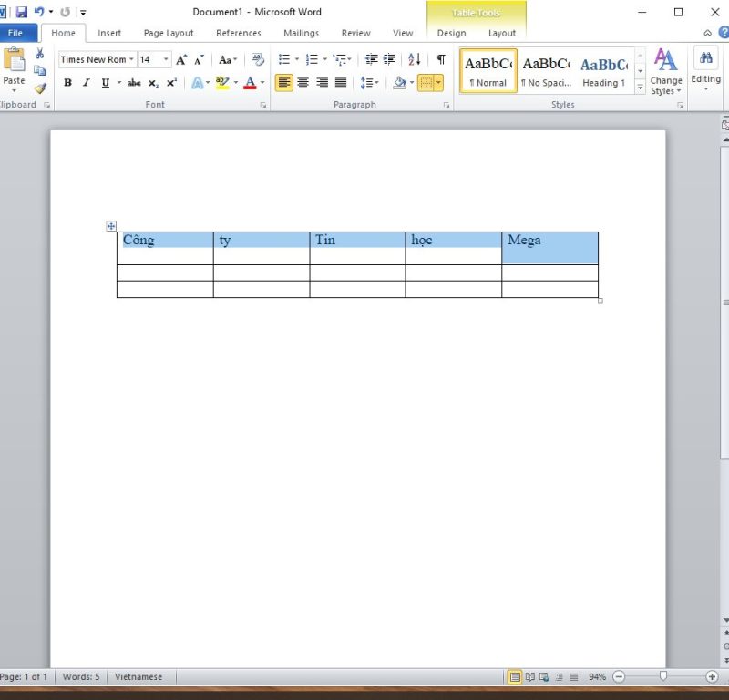Image resolution: width=729 pixels, height=700 pixels.
Task: Open the font name combo box
Action: click(x=98, y=59)
